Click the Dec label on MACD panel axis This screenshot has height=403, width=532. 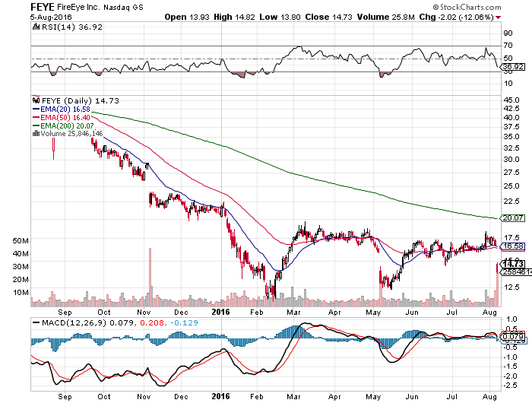pyautogui.click(x=181, y=397)
